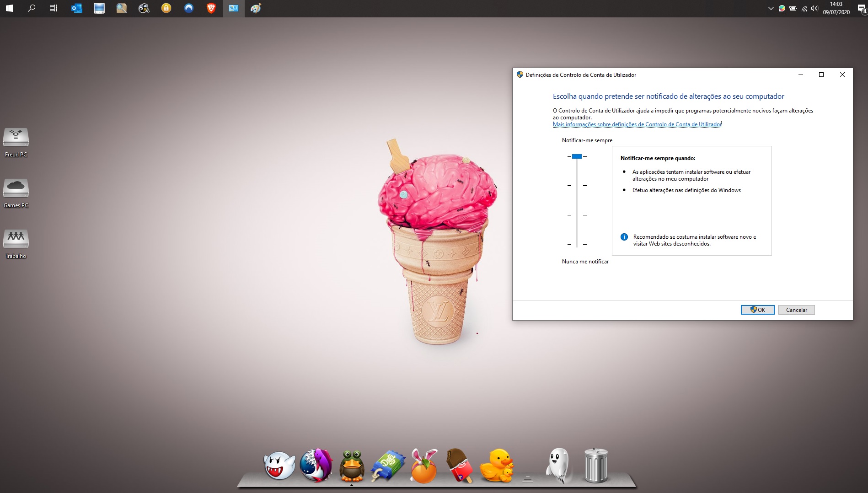Select the Freud PC desktop drive icon
This screenshot has height=493, width=868.
pos(16,142)
